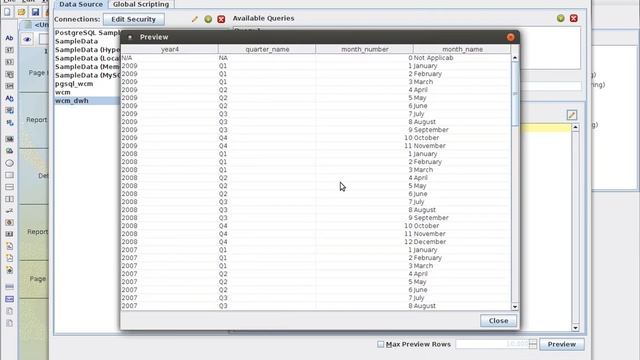
Task: Click the month_number column header
Action: tap(364, 49)
